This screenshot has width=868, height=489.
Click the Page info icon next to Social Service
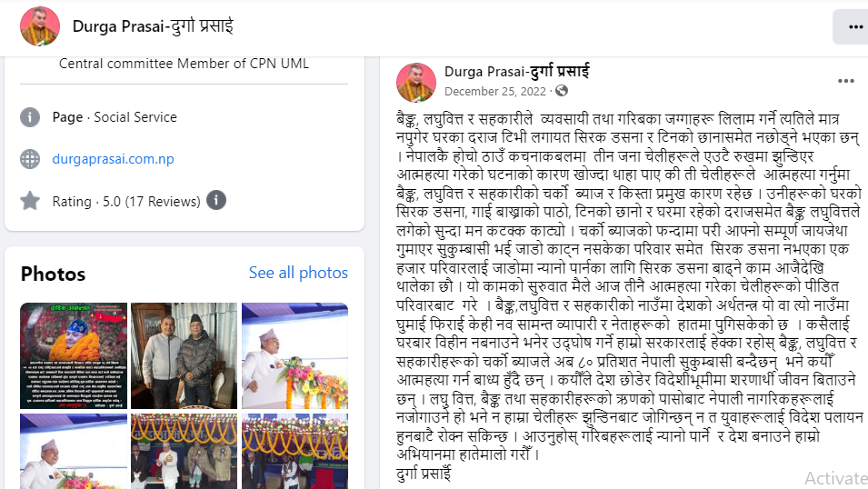point(30,117)
